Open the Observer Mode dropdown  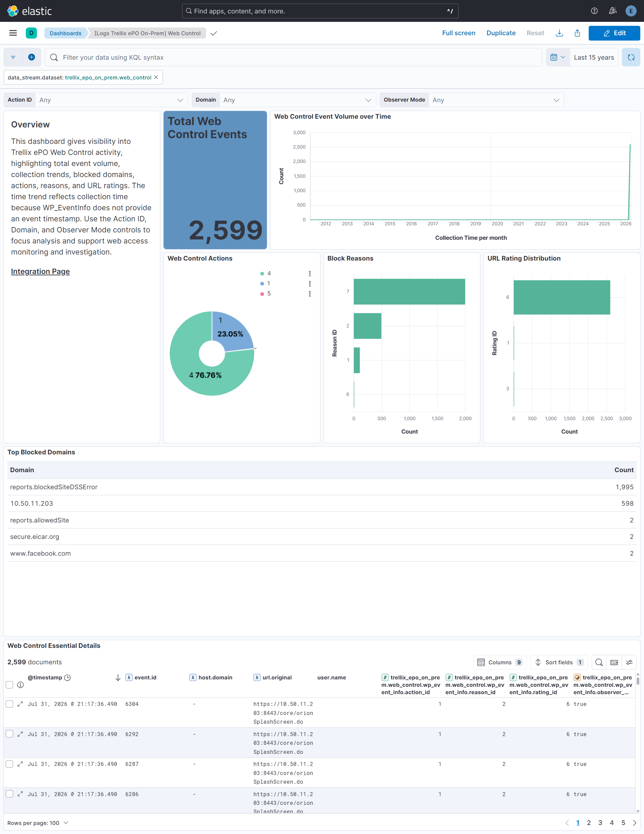[x=496, y=100]
